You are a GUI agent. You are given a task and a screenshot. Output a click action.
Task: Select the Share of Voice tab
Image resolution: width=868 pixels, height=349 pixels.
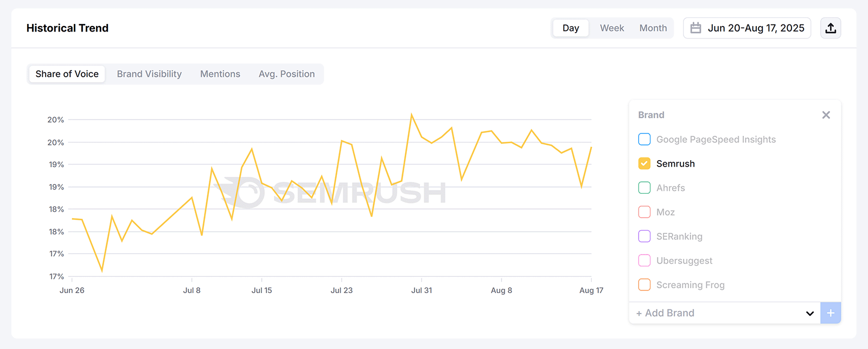(x=66, y=74)
